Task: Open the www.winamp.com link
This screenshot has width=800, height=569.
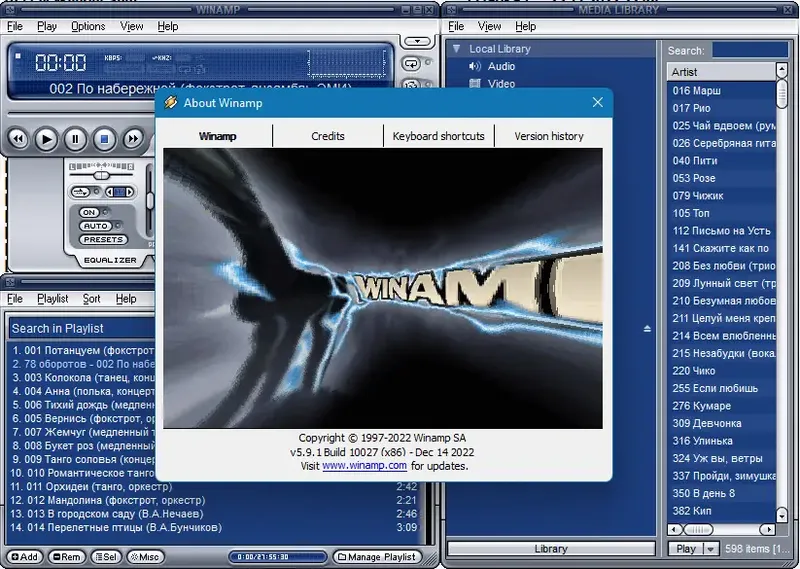Action: point(364,466)
